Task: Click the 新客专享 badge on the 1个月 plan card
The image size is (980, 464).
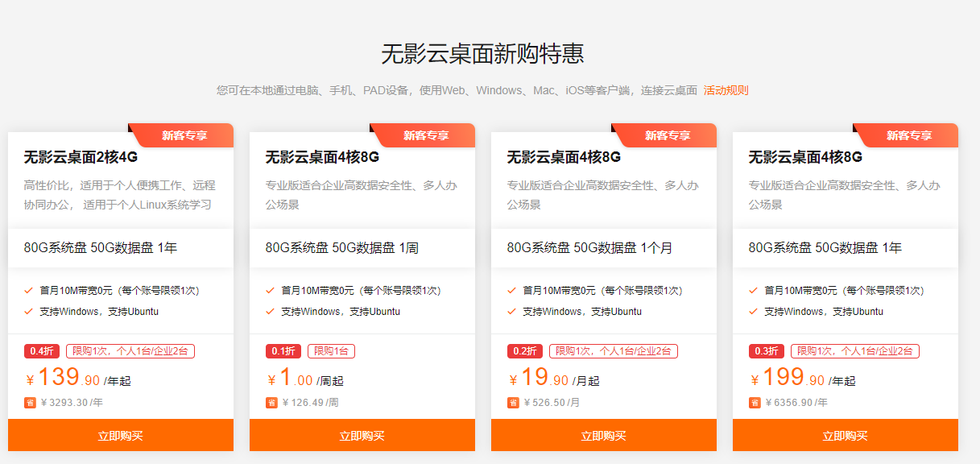Action: tap(664, 135)
